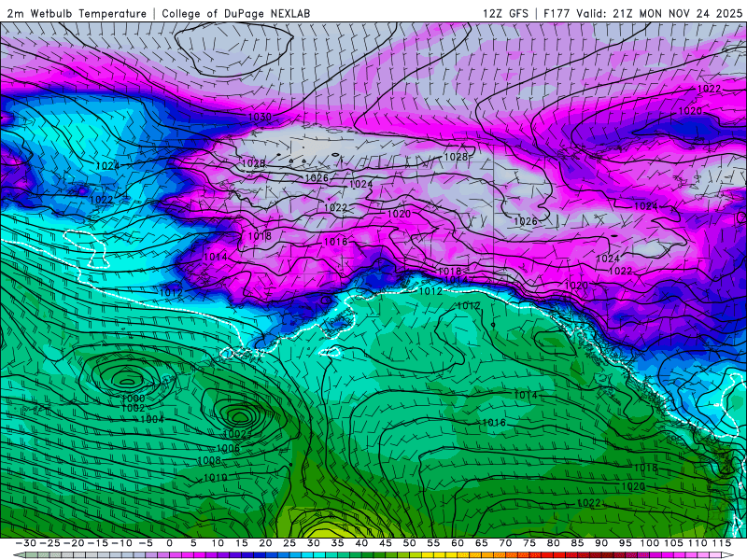Click the 55 value on the temperature scale
Image resolution: width=747 pixels, height=560 pixels.
click(433, 543)
